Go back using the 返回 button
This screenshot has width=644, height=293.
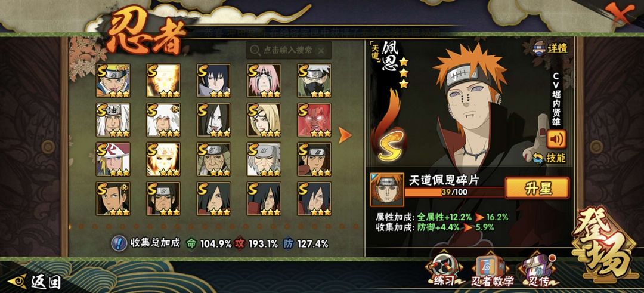click(36, 282)
